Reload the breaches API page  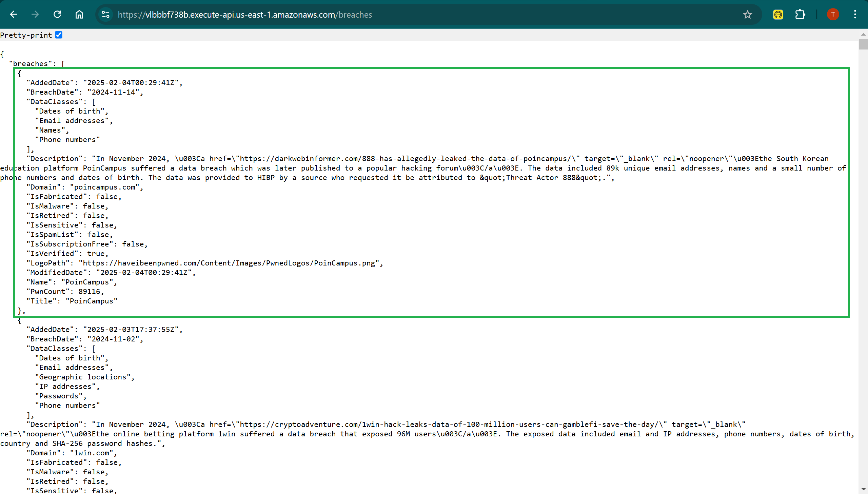coord(57,15)
